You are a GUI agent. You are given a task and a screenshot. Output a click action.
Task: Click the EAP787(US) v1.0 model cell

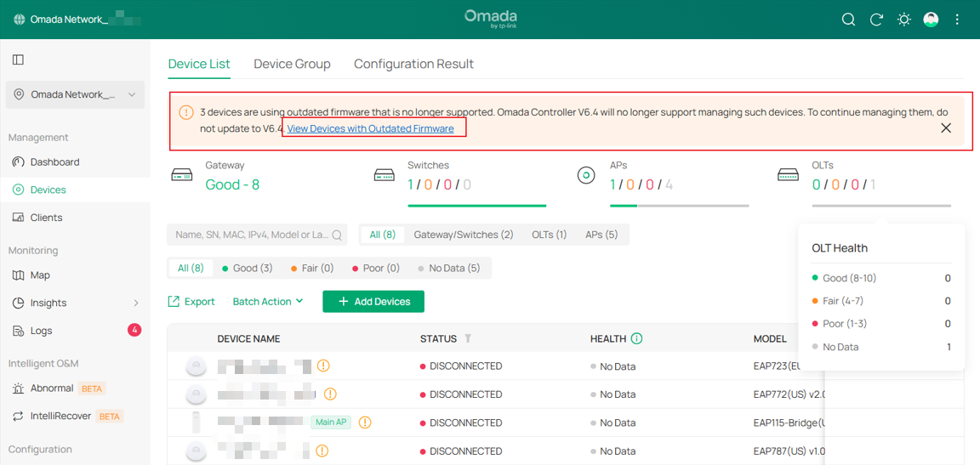coord(790,450)
